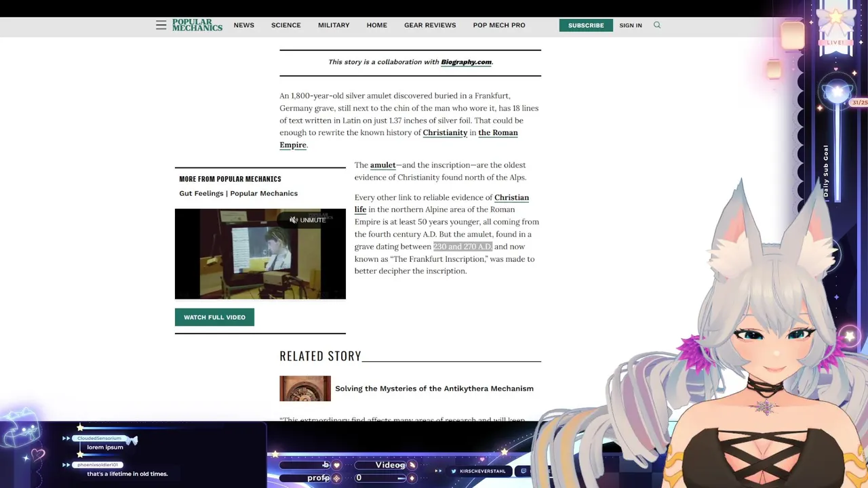Click Sign In
This screenshot has height=488, width=868.
click(x=631, y=25)
